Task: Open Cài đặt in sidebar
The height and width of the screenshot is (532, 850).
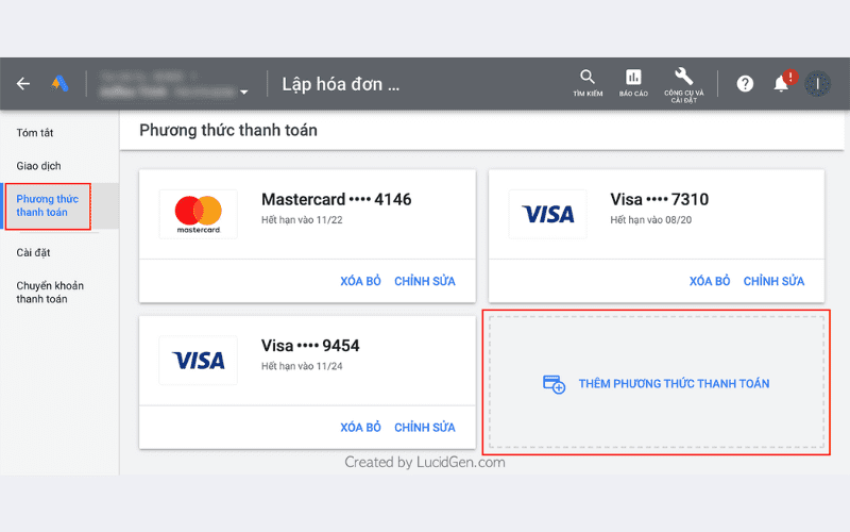Action: 33,253
